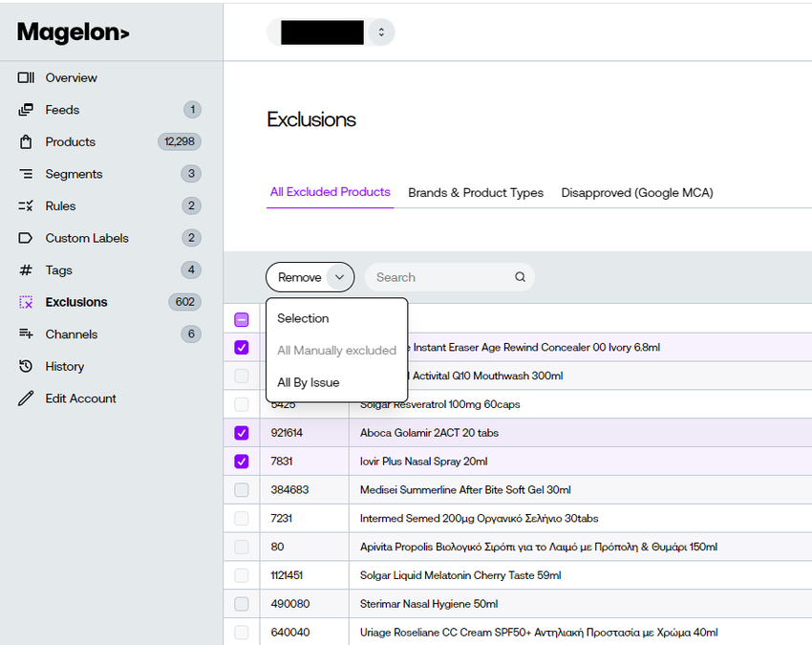Click the Segments list icon

tap(26, 174)
